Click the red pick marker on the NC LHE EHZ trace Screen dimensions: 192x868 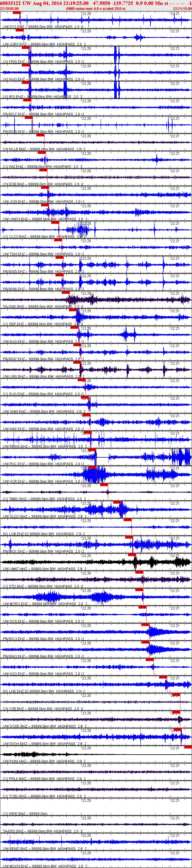click(x=163, y=677)
